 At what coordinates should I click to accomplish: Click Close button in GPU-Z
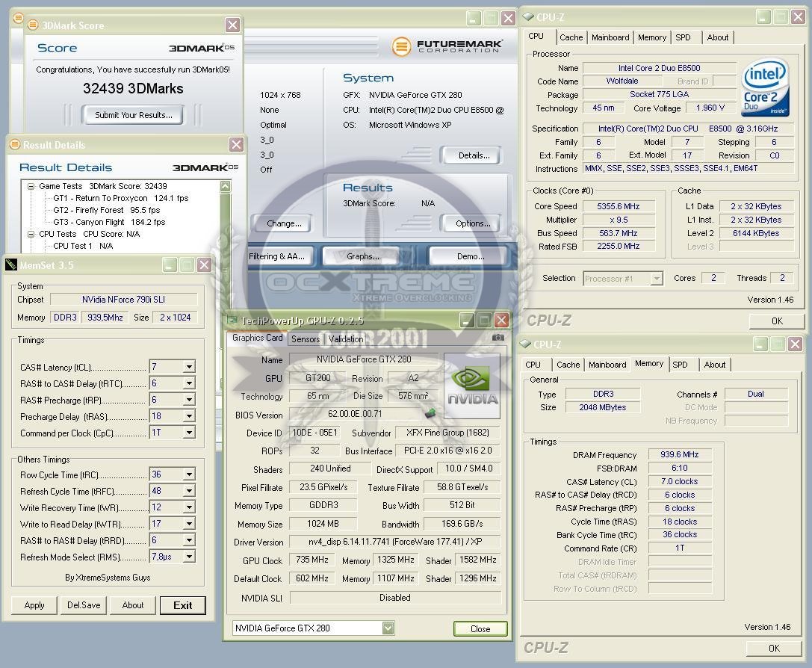pos(480,628)
